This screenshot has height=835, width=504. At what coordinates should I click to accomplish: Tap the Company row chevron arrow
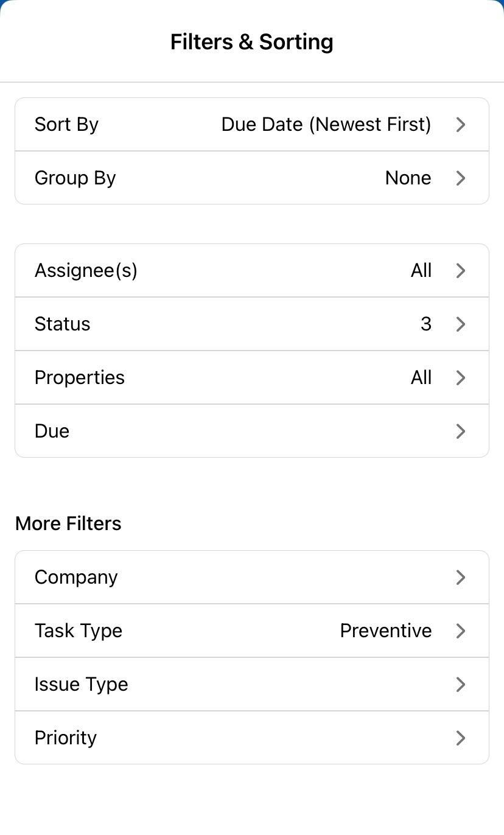pyautogui.click(x=461, y=578)
